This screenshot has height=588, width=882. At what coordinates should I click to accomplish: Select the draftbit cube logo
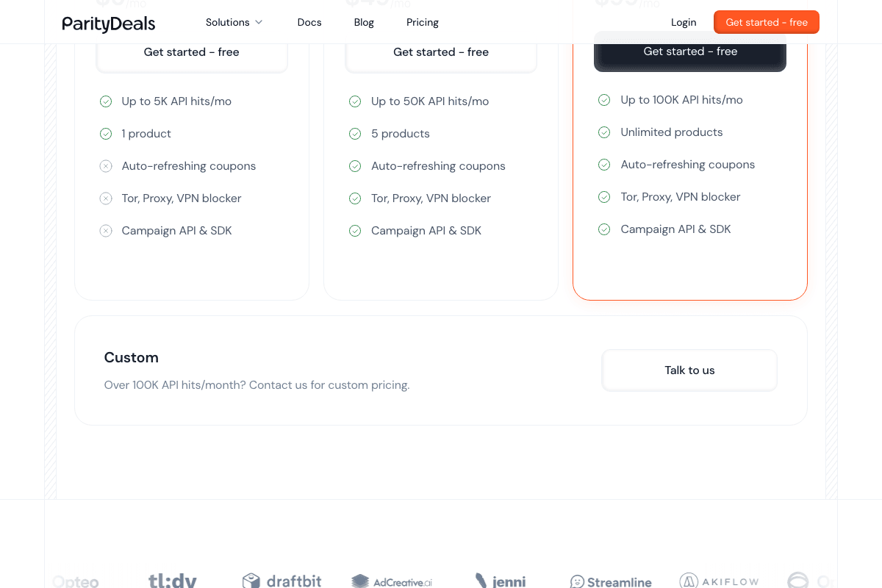tap(251, 580)
